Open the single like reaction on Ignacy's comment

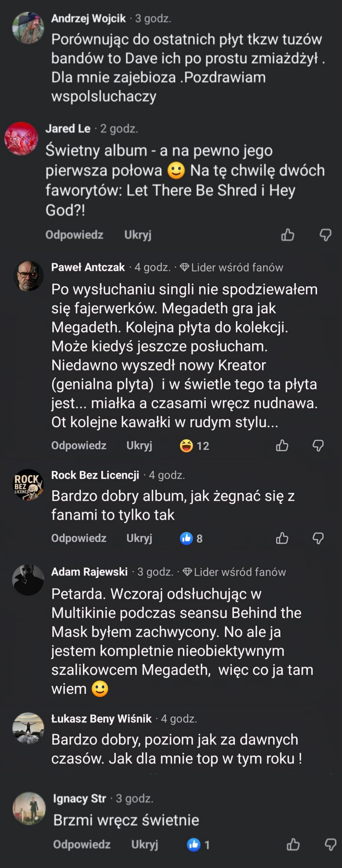tap(198, 845)
